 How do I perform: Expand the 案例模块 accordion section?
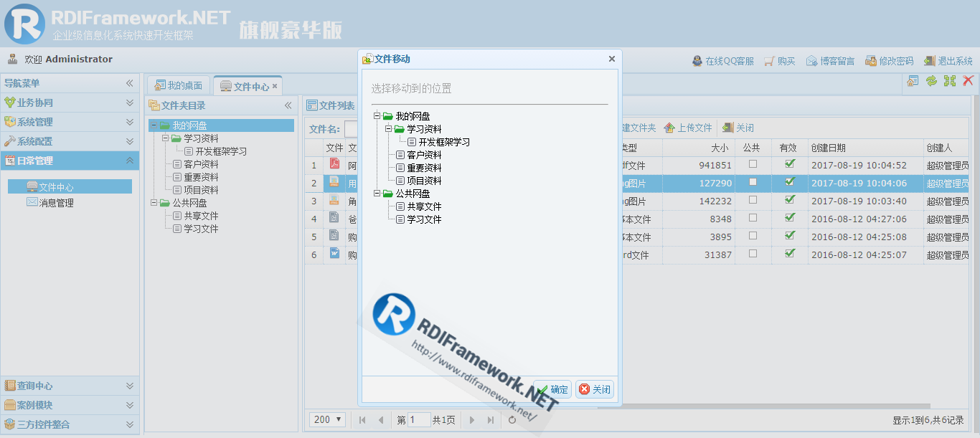click(x=130, y=405)
